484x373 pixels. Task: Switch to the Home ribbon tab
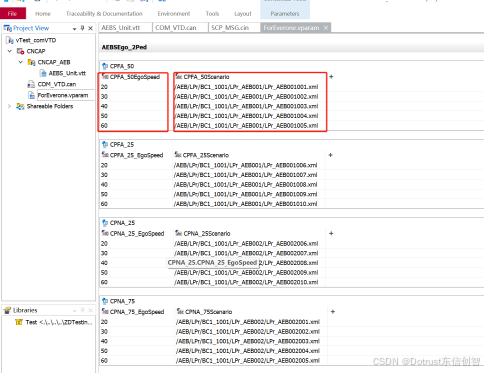click(x=43, y=14)
